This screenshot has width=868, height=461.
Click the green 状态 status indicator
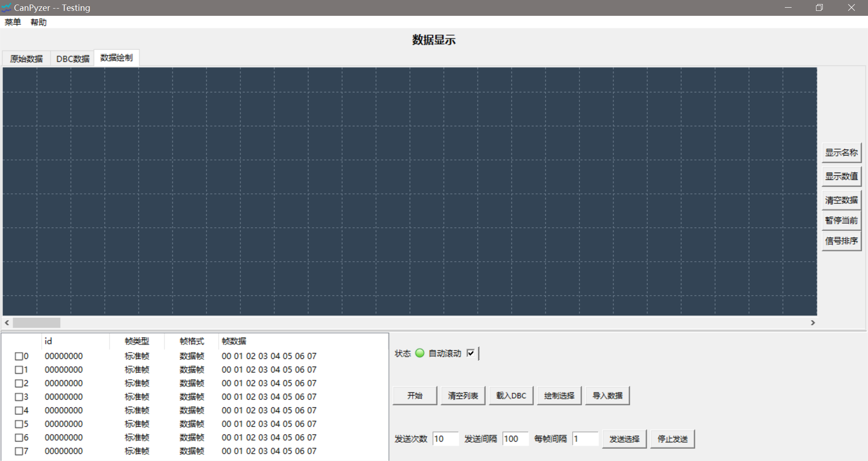coord(420,353)
